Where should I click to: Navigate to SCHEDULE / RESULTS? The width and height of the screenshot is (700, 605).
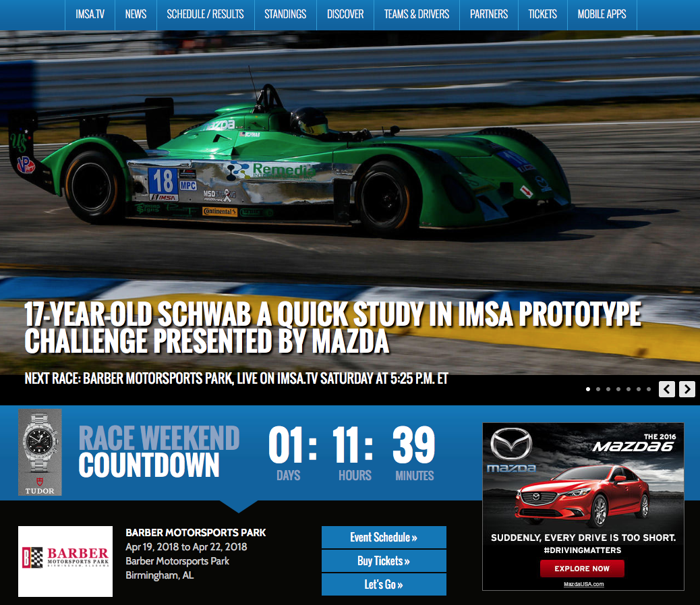pyautogui.click(x=205, y=14)
